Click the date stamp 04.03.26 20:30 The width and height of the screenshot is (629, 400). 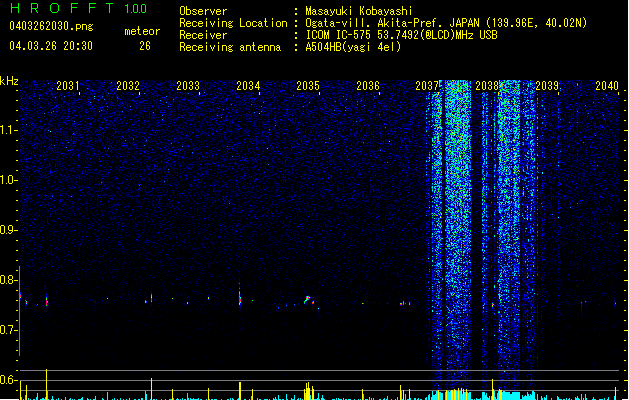[51, 46]
